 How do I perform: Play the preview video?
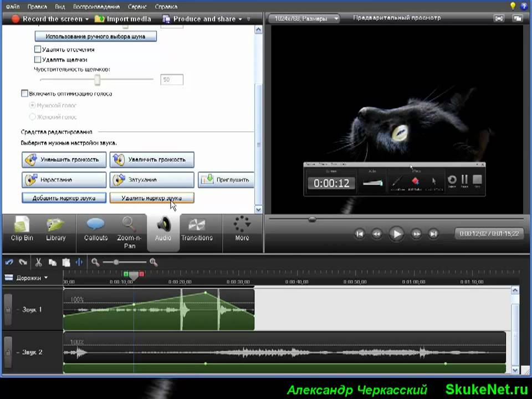396,234
